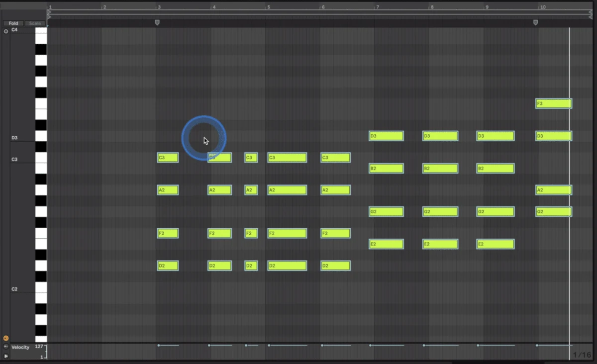
Task: Select the loop start marker near bar 3
Action: [x=157, y=22]
